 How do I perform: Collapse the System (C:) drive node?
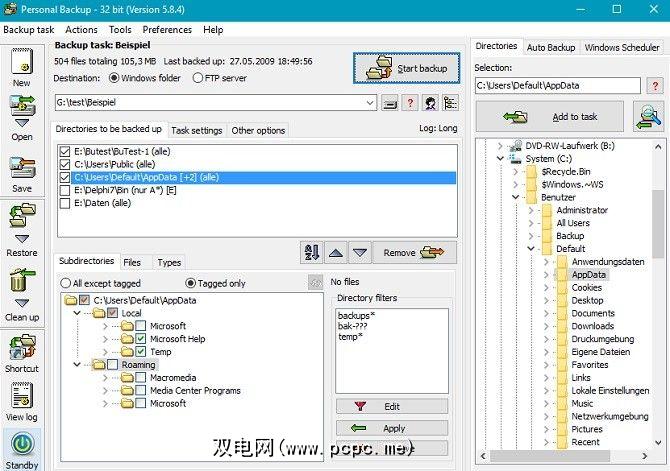pos(500,159)
